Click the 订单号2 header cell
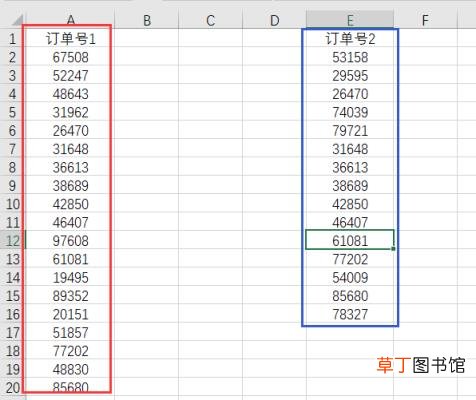 350,39
